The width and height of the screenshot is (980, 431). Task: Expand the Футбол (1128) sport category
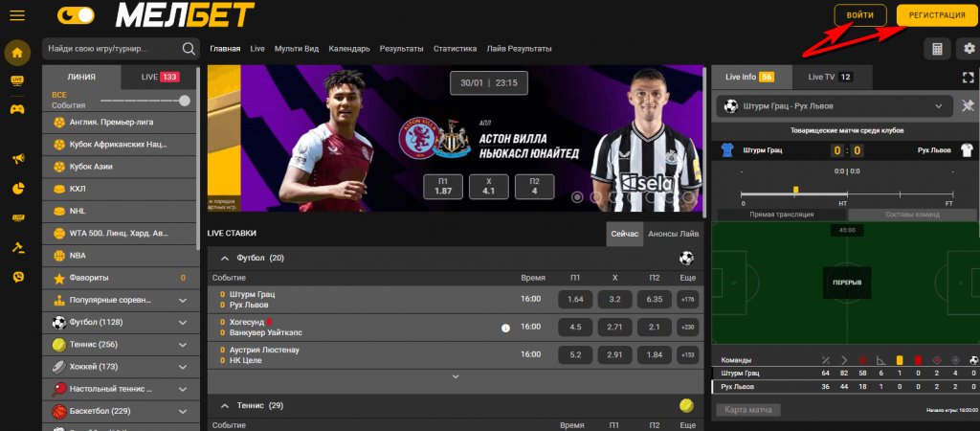pos(183,323)
